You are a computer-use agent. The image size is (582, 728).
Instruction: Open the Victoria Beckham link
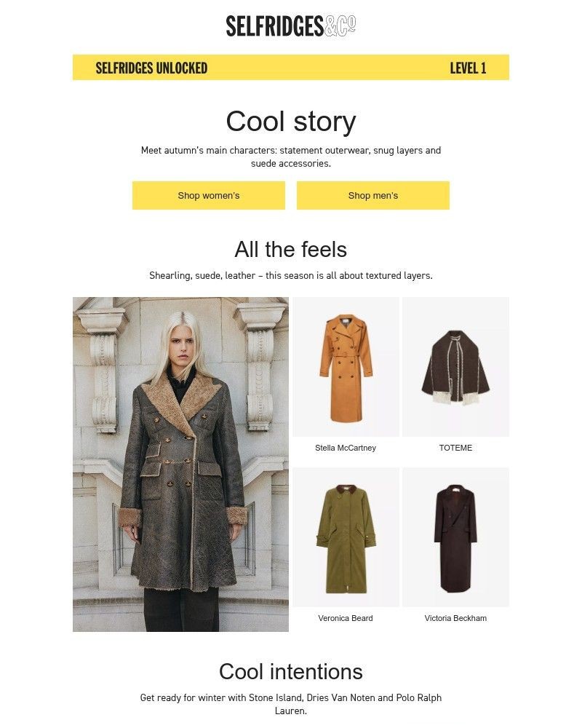455,618
